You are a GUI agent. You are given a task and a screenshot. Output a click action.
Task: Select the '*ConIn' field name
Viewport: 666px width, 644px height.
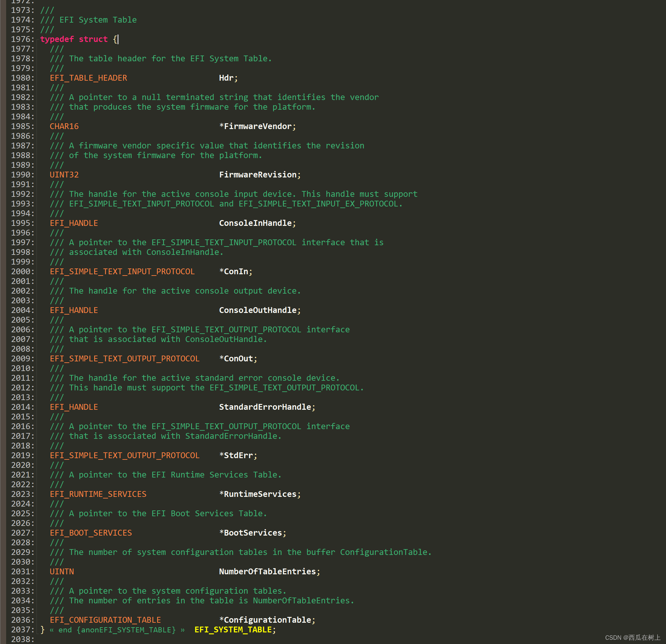[x=234, y=272]
